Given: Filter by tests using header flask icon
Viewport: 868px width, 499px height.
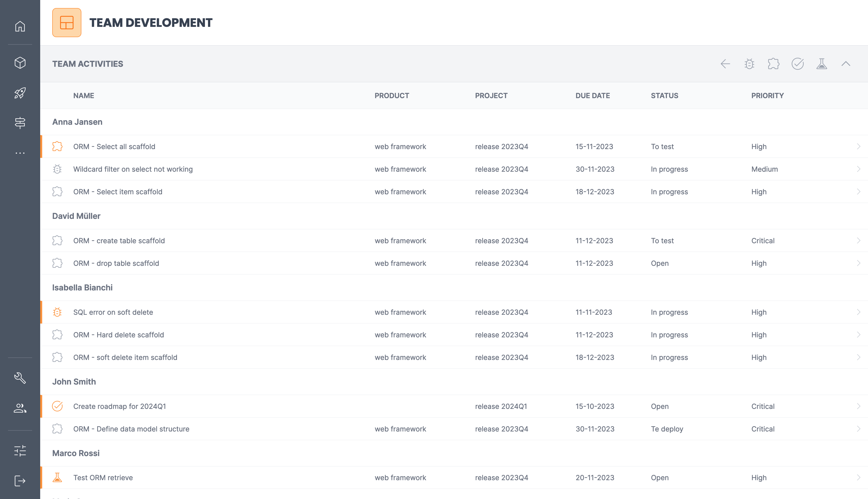Looking at the screenshot, I should pyautogui.click(x=822, y=64).
